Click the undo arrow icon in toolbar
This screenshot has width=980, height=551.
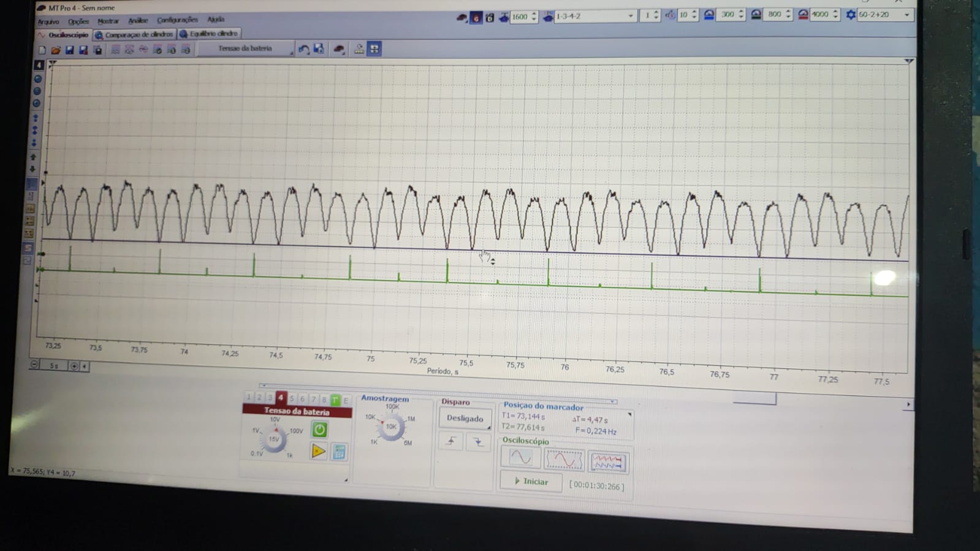pos(303,49)
